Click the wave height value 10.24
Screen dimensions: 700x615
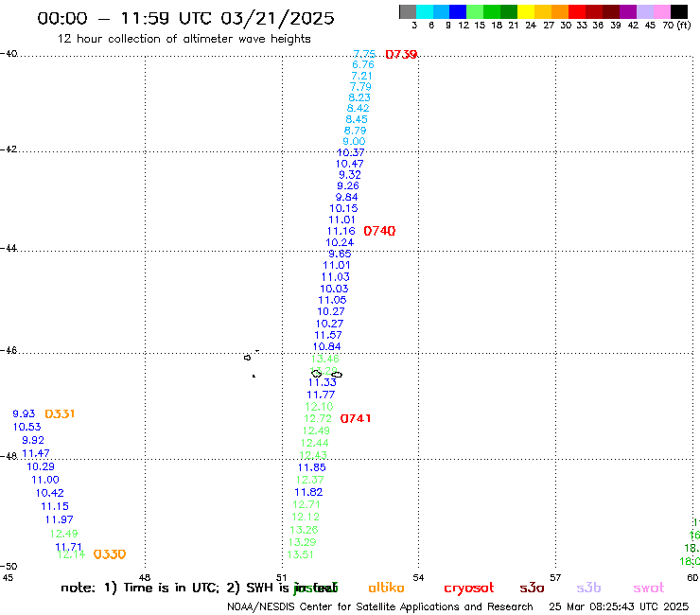[x=340, y=242]
